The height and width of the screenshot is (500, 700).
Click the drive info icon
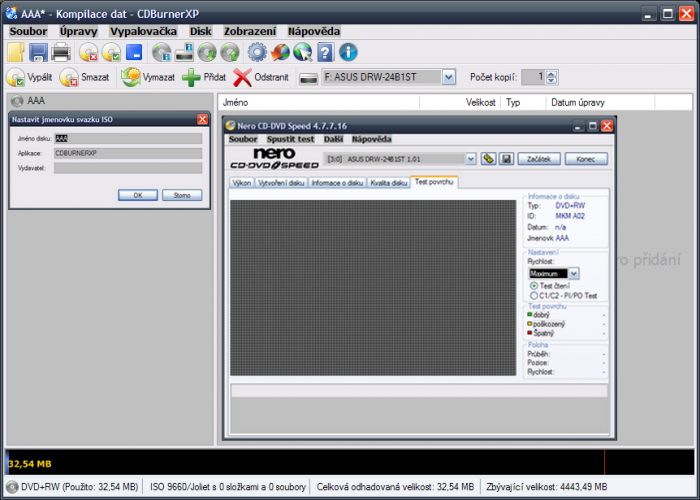tap(184, 52)
